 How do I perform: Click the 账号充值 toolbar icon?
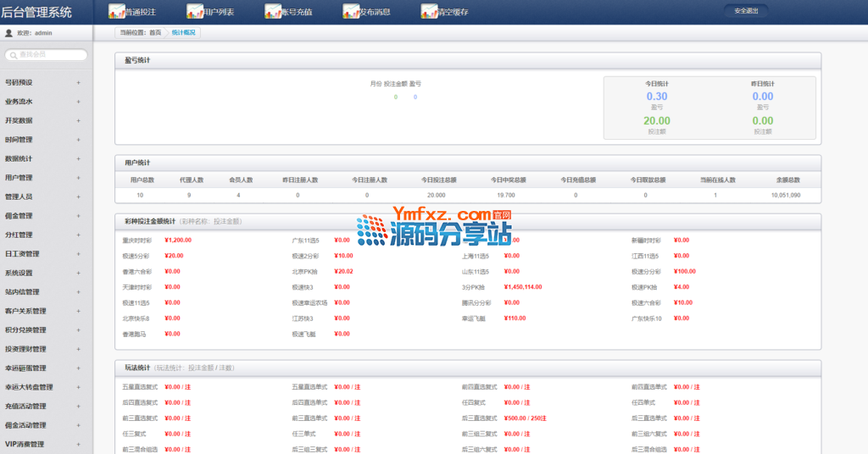coord(273,12)
